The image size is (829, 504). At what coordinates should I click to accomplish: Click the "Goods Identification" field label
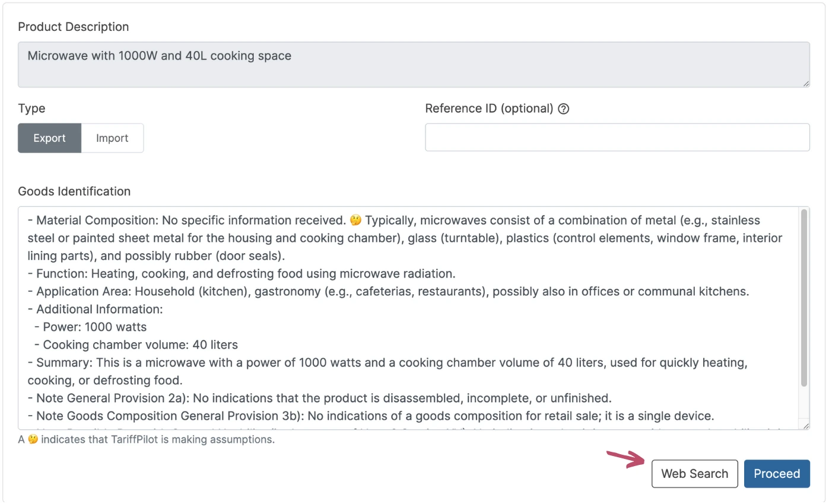(x=74, y=192)
